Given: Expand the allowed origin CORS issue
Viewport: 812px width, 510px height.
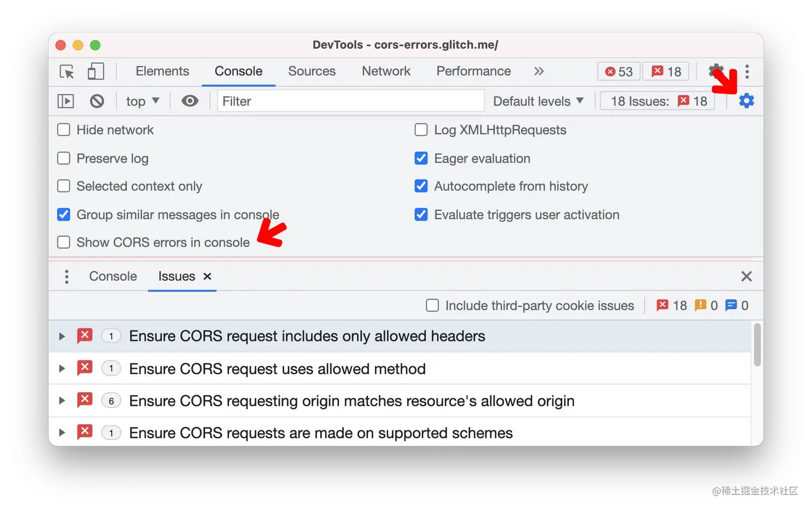Looking at the screenshot, I should 62,401.
